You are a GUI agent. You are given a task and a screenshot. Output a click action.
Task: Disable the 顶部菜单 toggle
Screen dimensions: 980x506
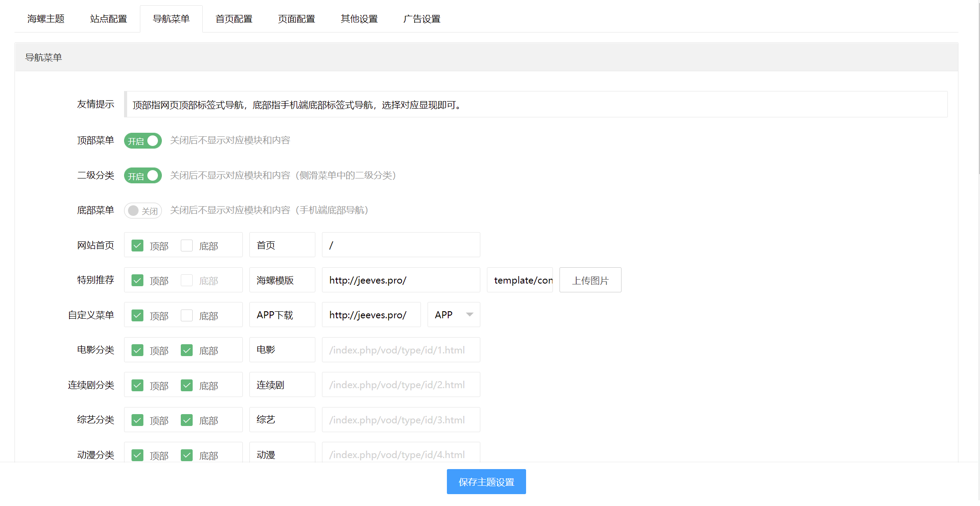[x=143, y=141]
